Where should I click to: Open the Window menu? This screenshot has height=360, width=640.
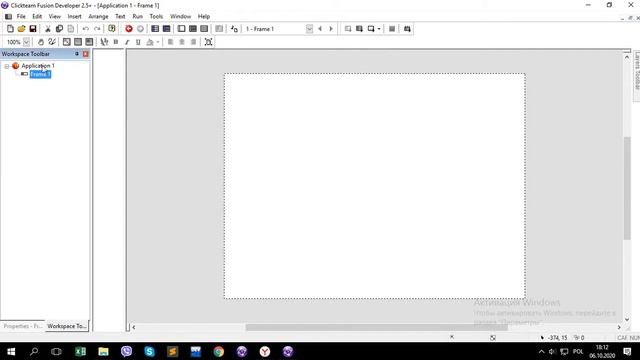coord(180,16)
